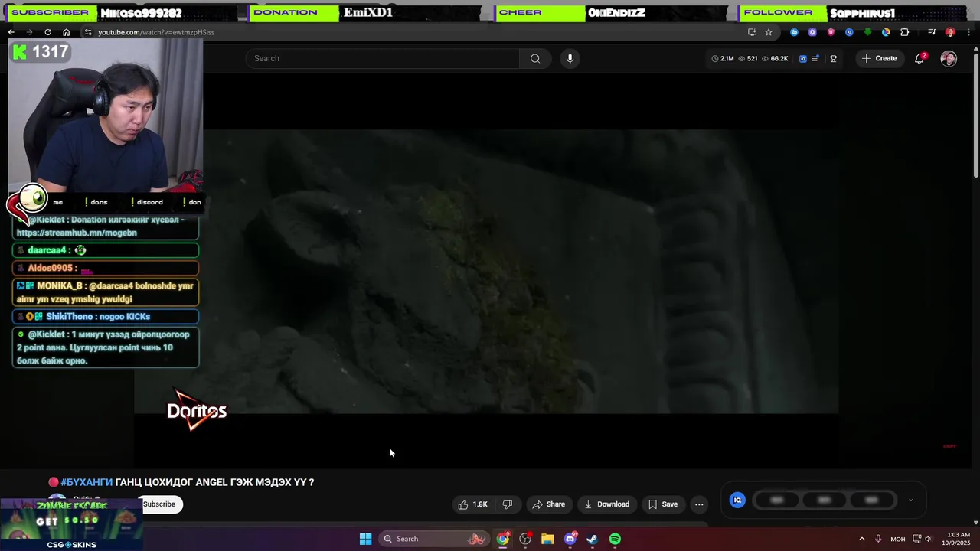Image resolution: width=980 pixels, height=551 pixels.
Task: Reload the page with the refresh icon
Action: pos(47,32)
